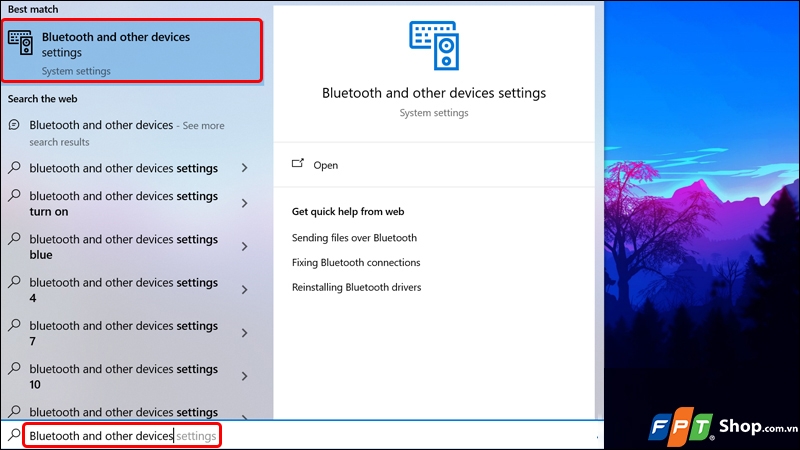Open 'Fixing Bluetooth connections' help link
This screenshot has height=450, width=800.
click(x=356, y=262)
